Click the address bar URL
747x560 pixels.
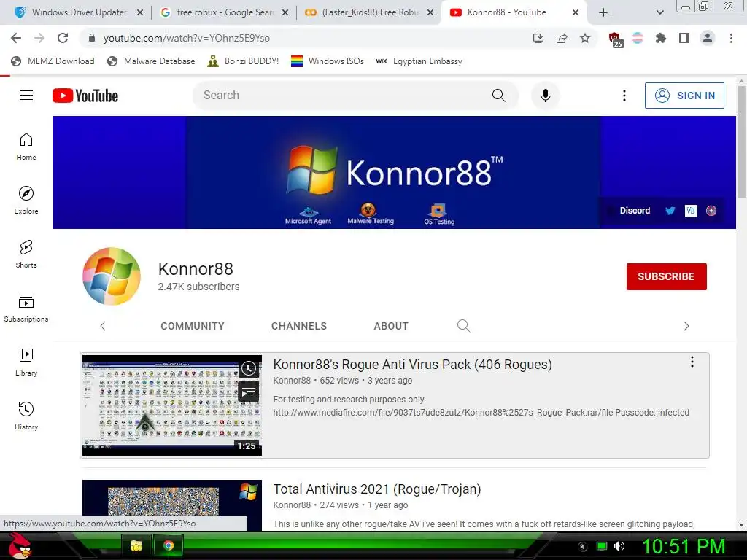[186, 38]
